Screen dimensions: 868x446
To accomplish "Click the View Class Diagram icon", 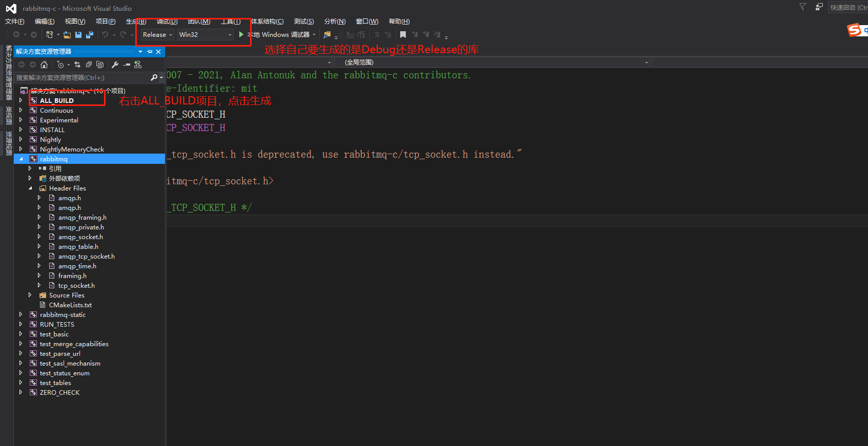I will [138, 65].
